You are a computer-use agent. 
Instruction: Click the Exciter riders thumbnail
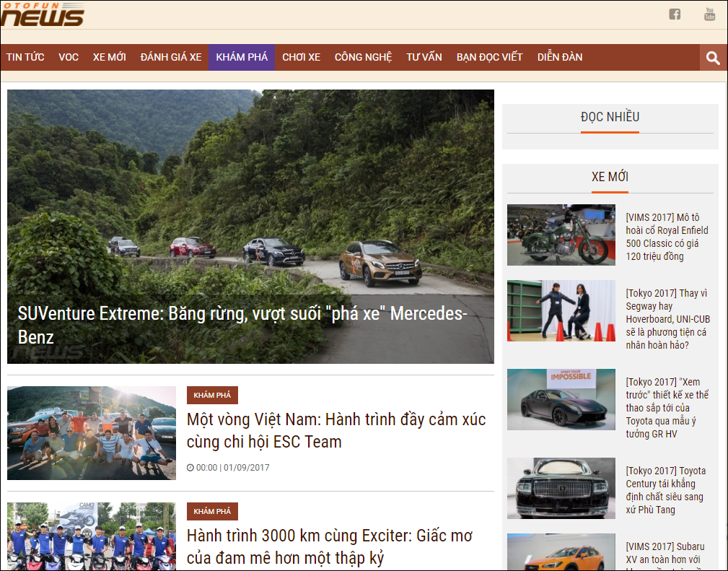(x=92, y=536)
